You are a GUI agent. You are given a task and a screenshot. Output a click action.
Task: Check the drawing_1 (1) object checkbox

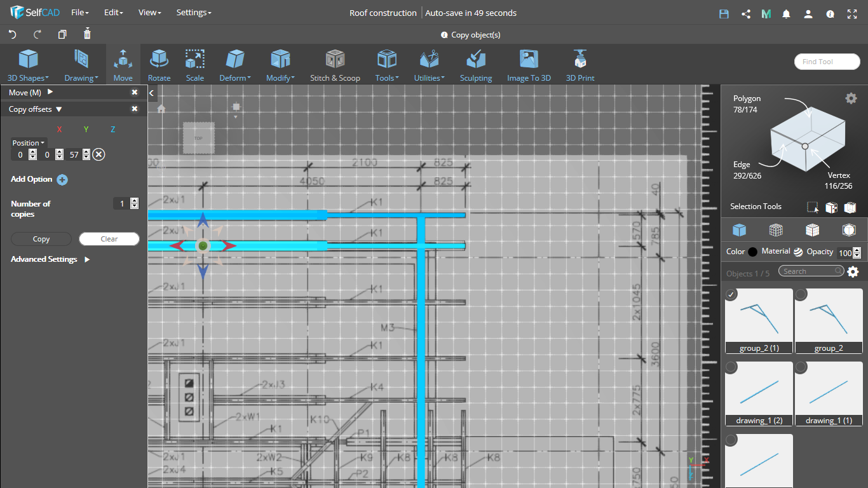pos(801,367)
